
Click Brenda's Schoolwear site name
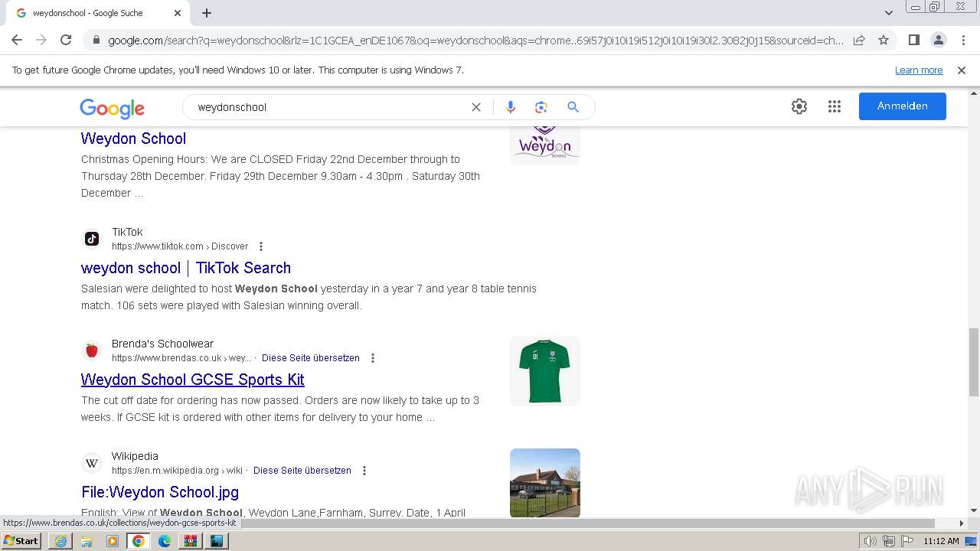point(162,344)
